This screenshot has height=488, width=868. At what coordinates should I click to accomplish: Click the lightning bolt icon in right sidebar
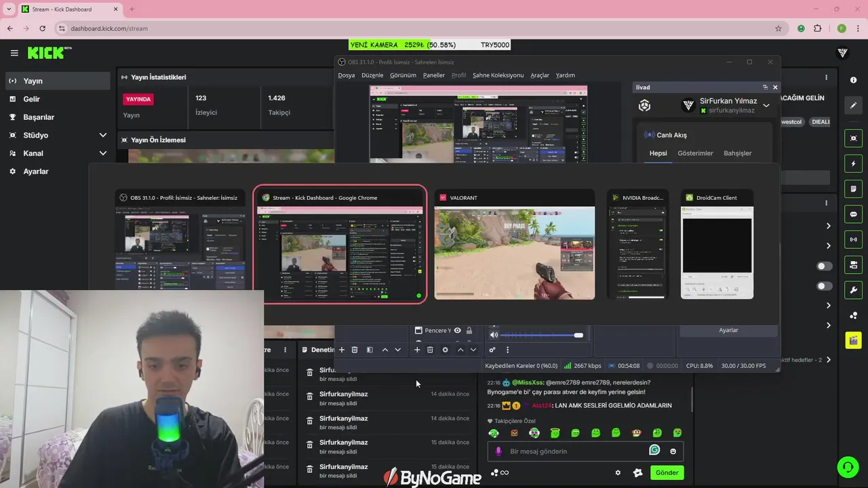[853, 163]
